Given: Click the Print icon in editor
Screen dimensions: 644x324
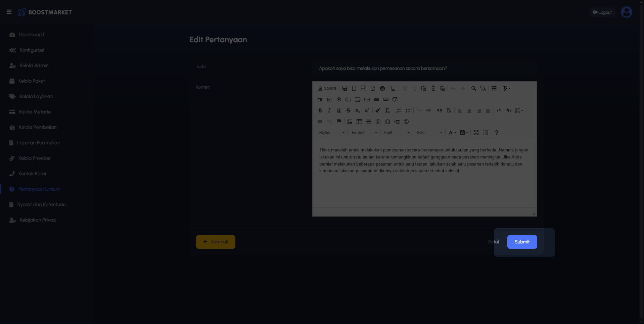Looking at the screenshot, I should 382,88.
